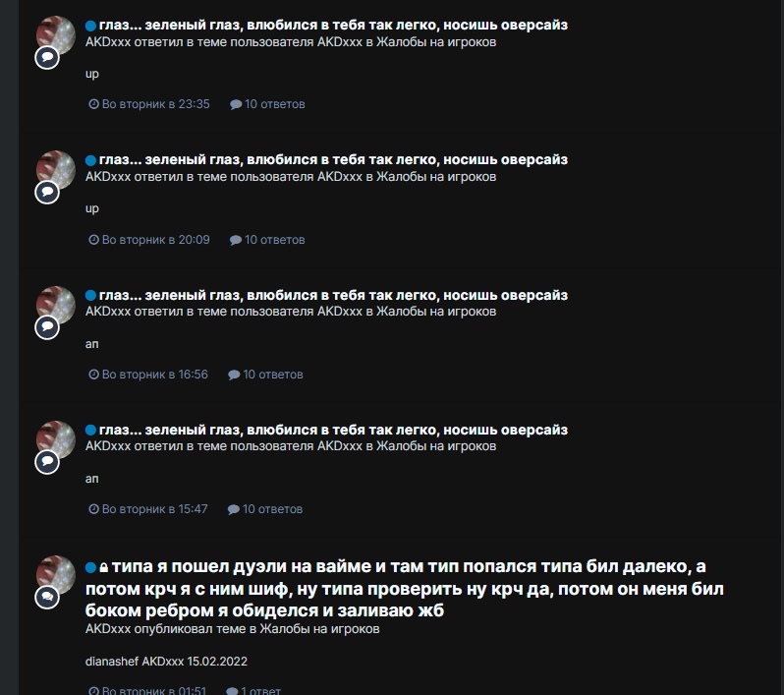The image size is (784, 695).
Task: Open the locked topic about дуэли на вайме
Action: click(x=405, y=589)
